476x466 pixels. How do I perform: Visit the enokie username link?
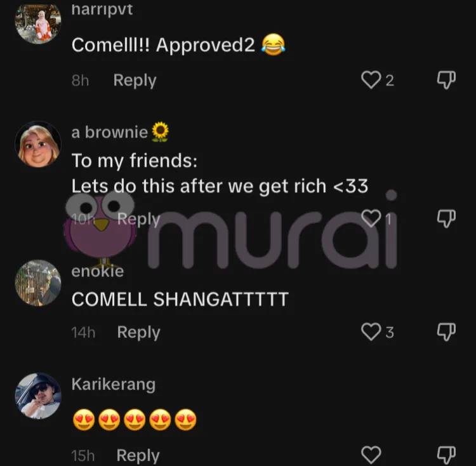[98, 271]
